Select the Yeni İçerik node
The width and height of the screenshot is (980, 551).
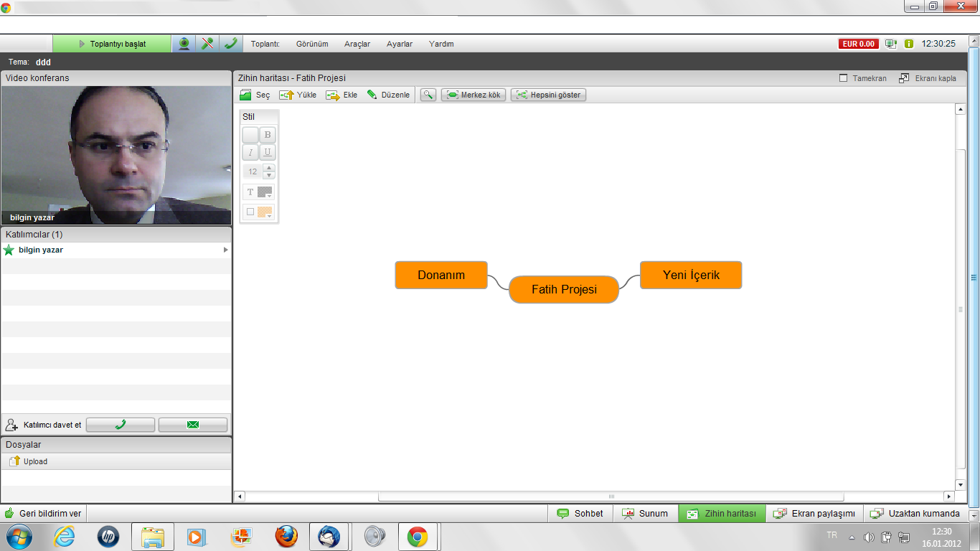click(x=691, y=275)
